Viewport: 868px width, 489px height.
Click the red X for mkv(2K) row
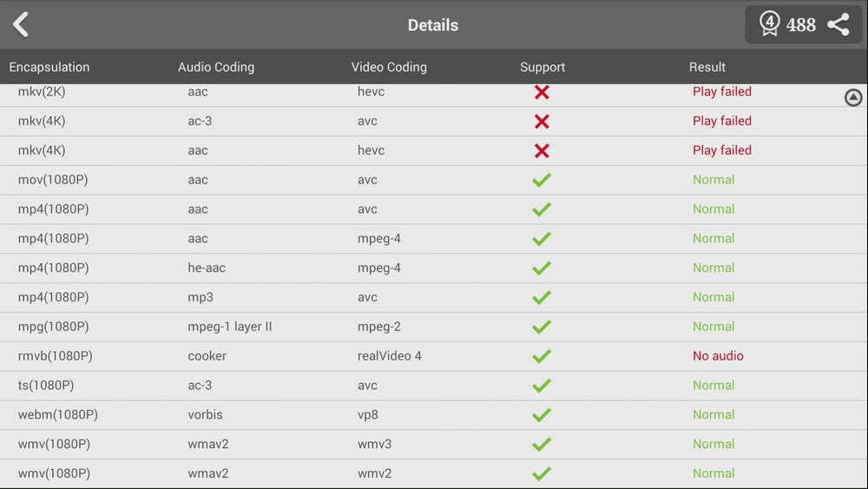[x=542, y=92]
